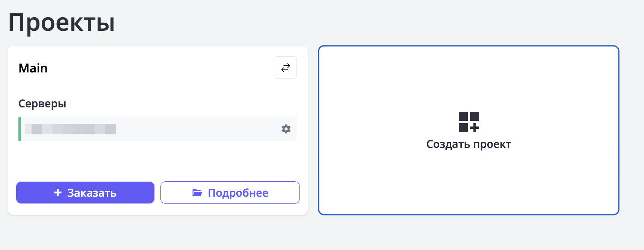
Task: Click the transfer arrows icon on Main project
Action: point(286,68)
